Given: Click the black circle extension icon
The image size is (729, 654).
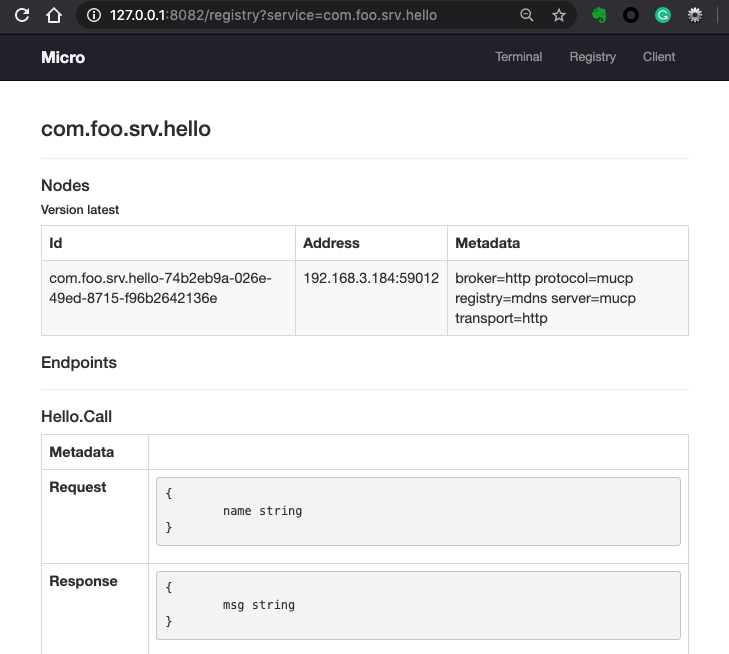Looking at the screenshot, I should [630, 15].
